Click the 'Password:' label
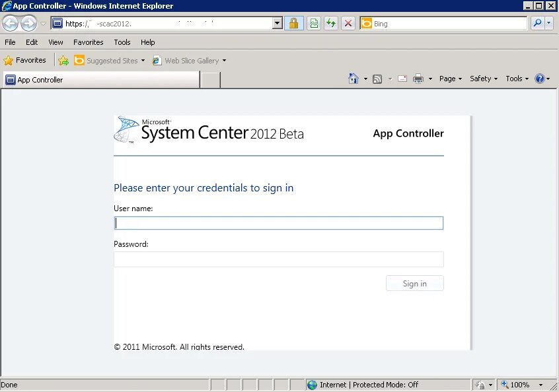 131,244
